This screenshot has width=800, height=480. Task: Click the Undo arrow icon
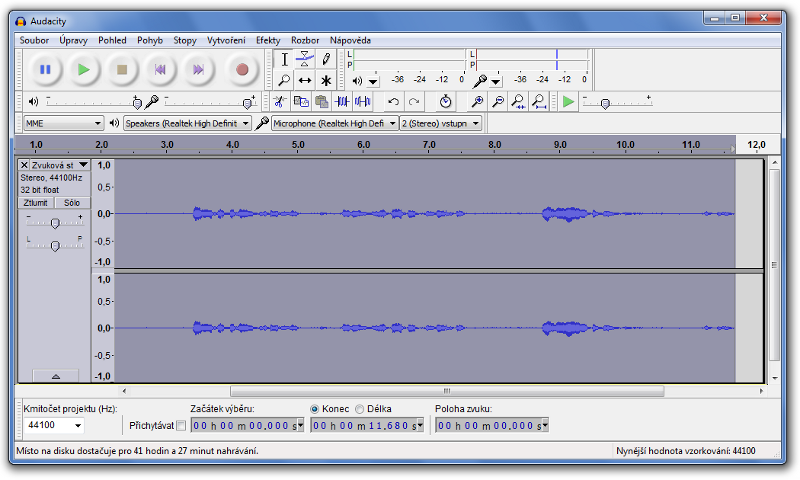[x=393, y=101]
